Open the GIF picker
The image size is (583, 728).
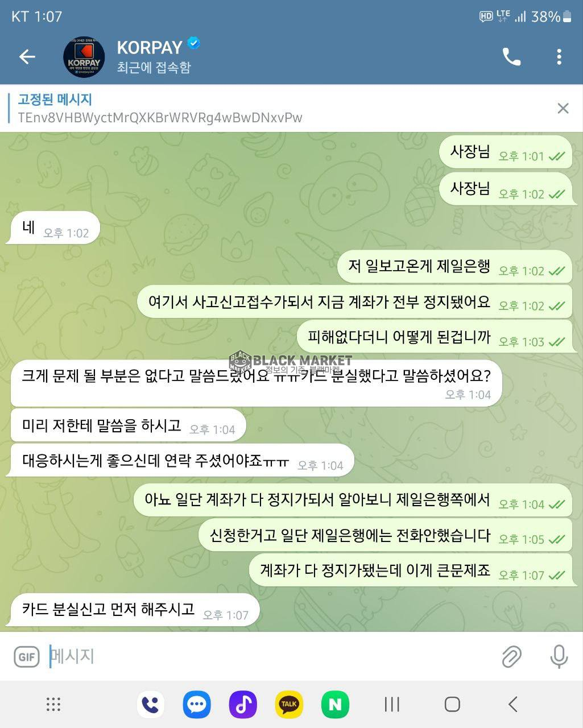[27, 657]
